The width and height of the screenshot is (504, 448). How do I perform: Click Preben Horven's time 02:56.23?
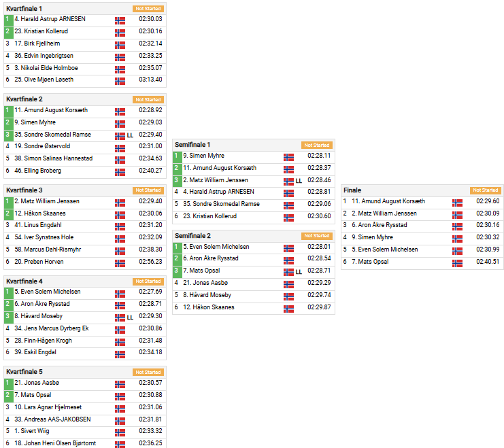150,262
